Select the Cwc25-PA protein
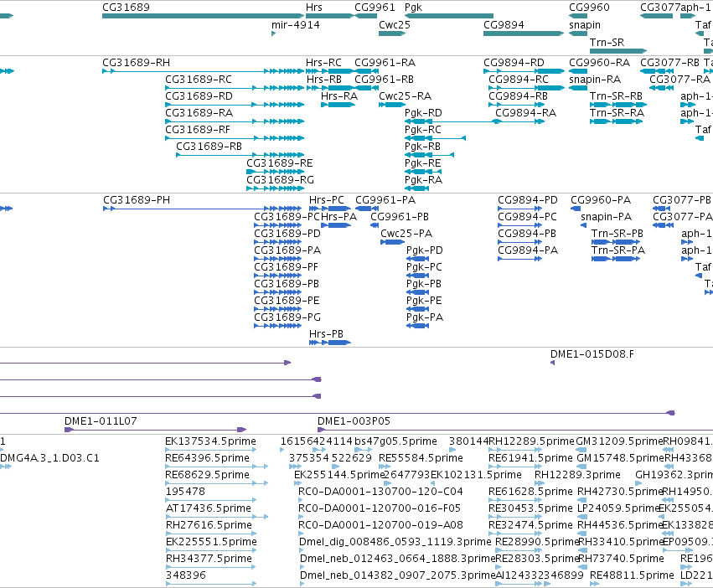The width and height of the screenshot is (713, 588). pos(392,242)
